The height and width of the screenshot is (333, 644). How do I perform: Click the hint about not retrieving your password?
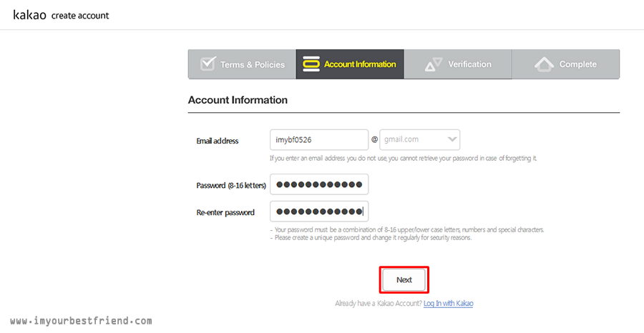click(404, 159)
